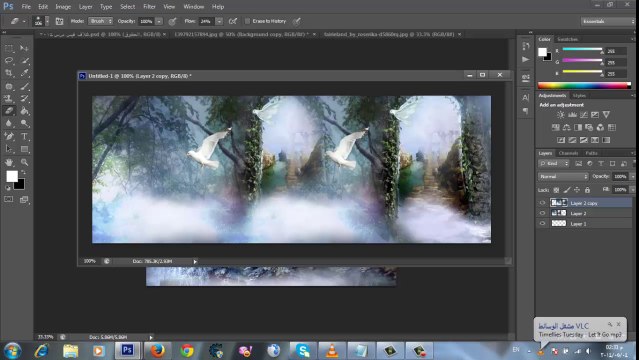Toggle lock position
The height and width of the screenshot is (360, 639).
[577, 190]
